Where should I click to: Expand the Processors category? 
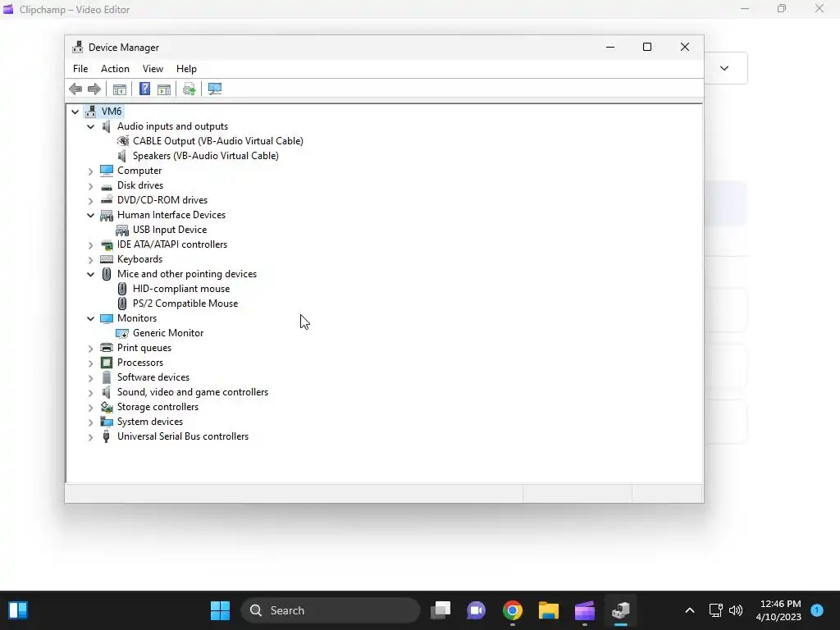[90, 363]
